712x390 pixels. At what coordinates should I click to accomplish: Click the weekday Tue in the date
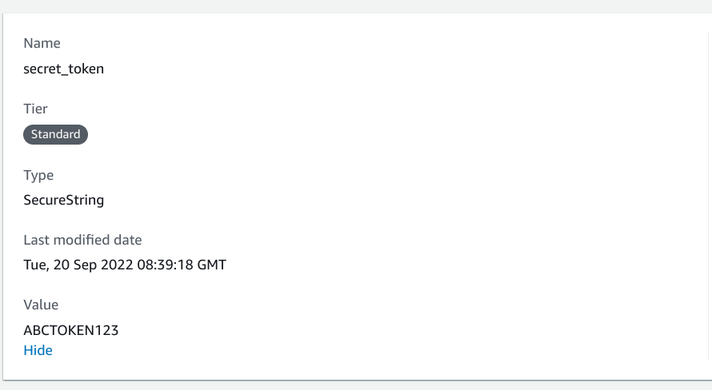[x=36, y=265]
